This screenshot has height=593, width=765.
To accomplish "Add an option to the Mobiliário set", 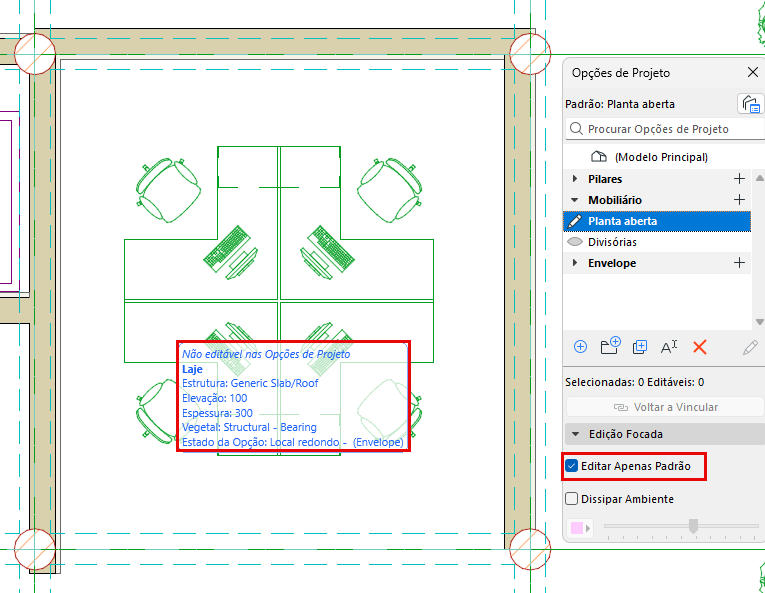I will click(x=739, y=200).
